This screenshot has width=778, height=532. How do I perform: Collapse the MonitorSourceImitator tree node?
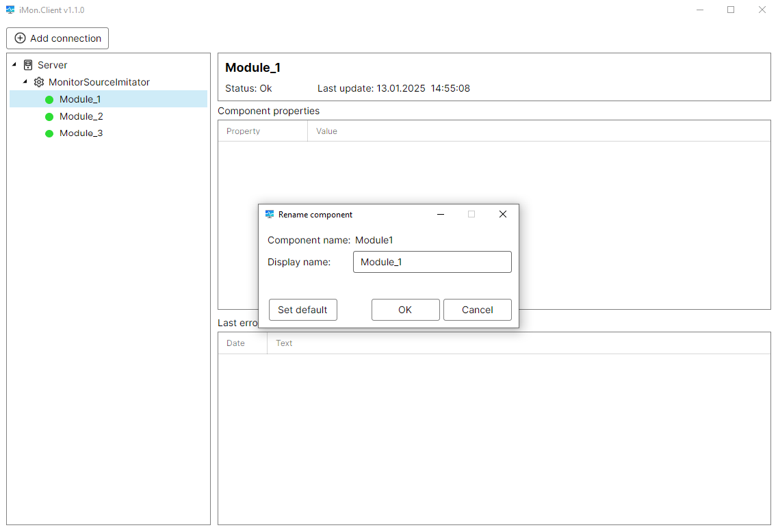pos(25,82)
